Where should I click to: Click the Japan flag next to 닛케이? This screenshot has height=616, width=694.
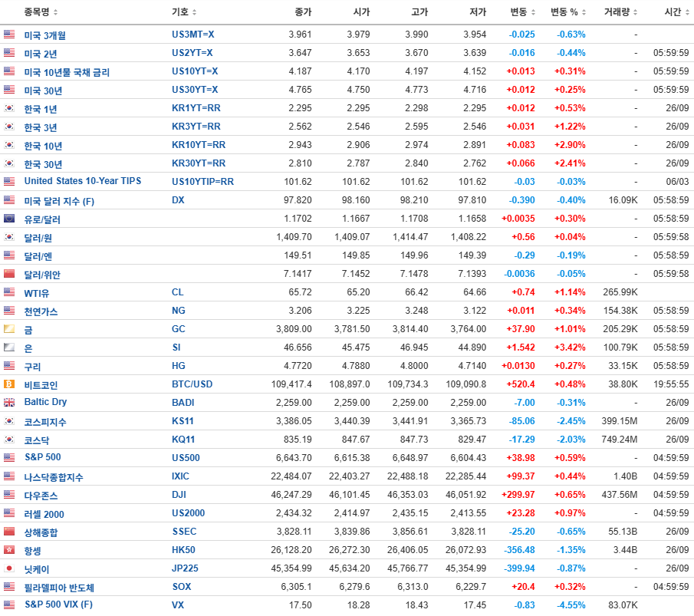point(11,568)
